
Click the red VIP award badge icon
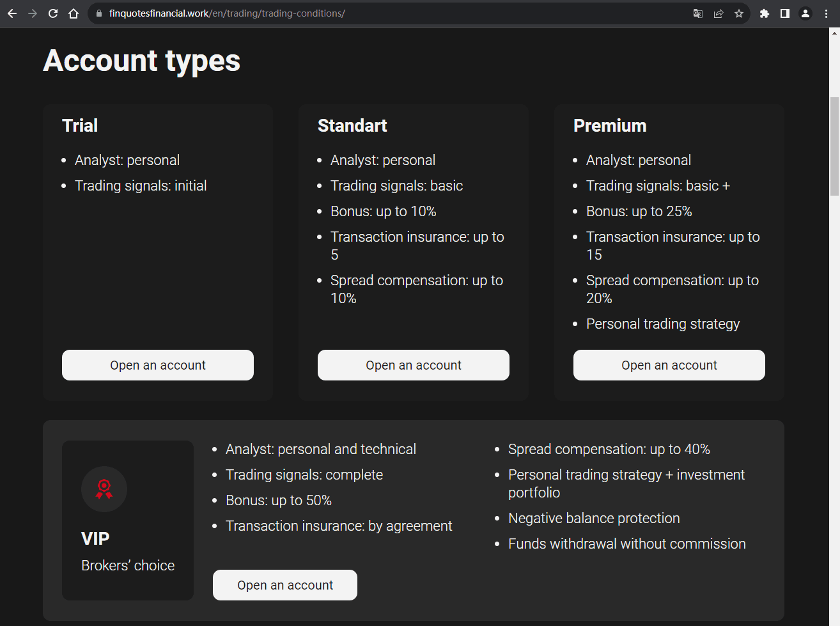[104, 489]
